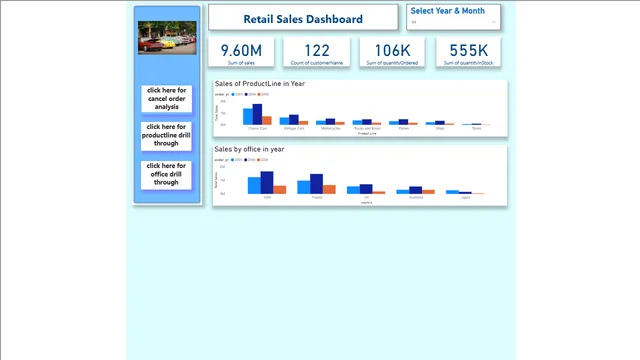Click the light blue USA bar in office chart

(254, 186)
